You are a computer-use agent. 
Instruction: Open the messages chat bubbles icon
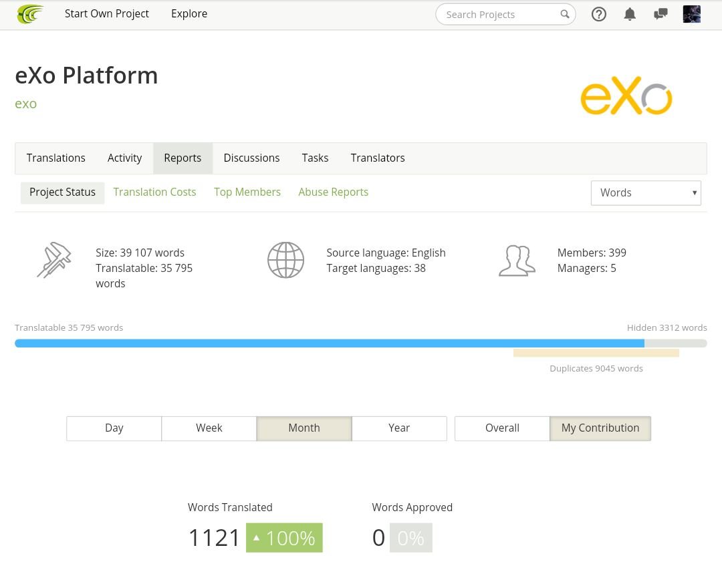click(660, 14)
